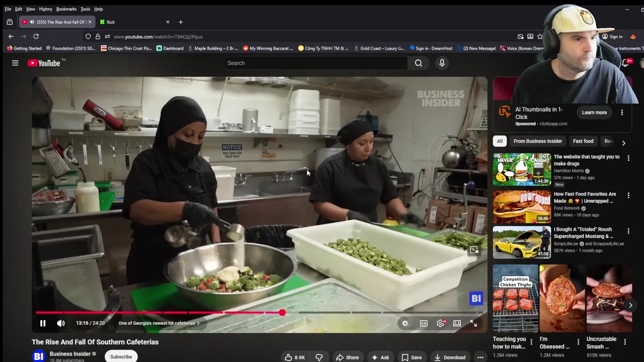Open the Firefox tab list button
644x362 pixels.
click(10, 22)
